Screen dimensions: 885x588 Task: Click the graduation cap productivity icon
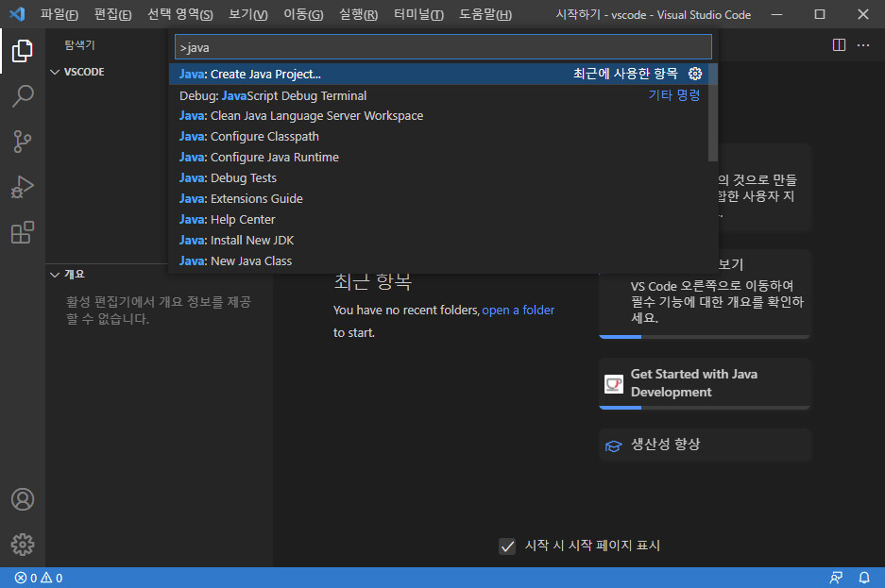click(x=614, y=445)
